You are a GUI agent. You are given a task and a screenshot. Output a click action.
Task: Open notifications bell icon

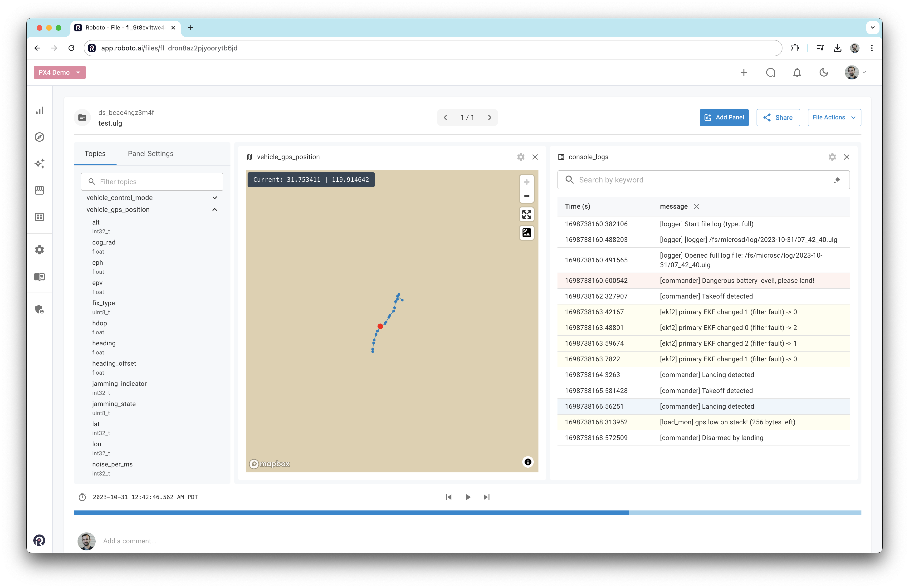coord(797,73)
